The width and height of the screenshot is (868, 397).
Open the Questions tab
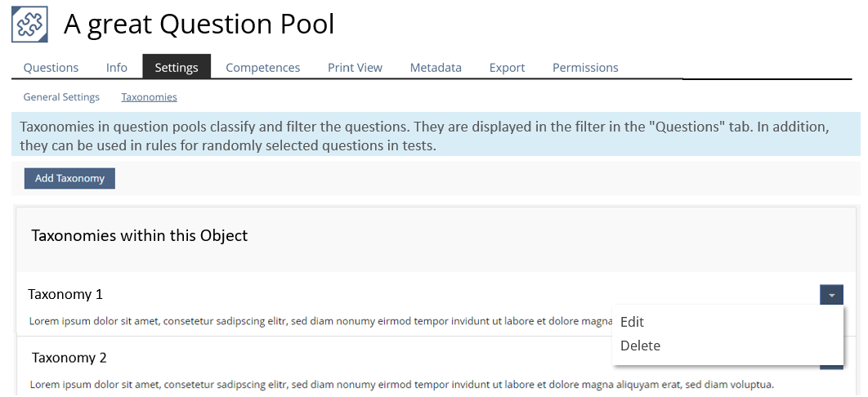pos(51,68)
